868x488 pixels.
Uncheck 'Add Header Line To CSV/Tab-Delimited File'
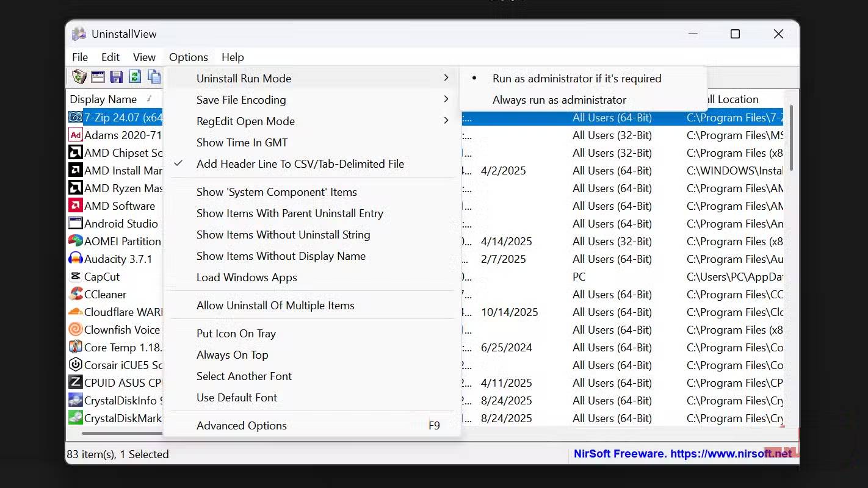coord(300,163)
